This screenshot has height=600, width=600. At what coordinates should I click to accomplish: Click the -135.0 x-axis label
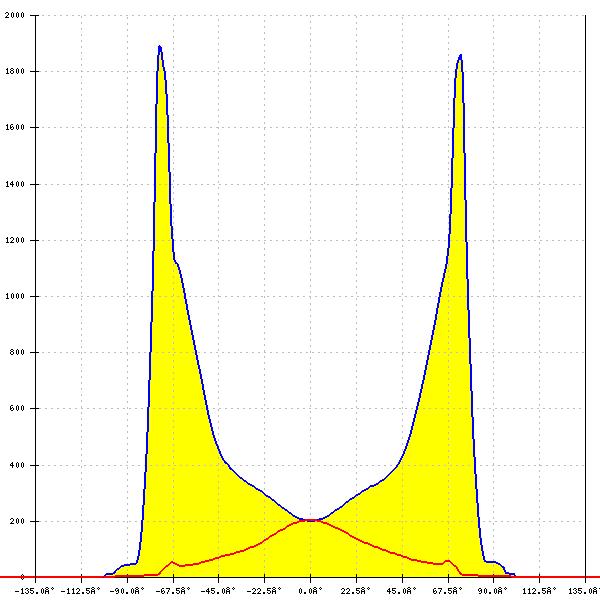tap(35, 591)
